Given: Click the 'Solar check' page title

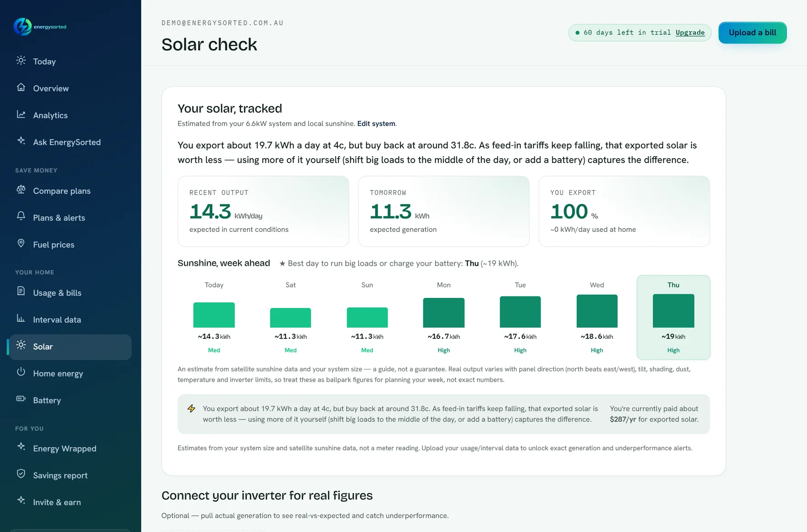Looking at the screenshot, I should click(x=209, y=44).
